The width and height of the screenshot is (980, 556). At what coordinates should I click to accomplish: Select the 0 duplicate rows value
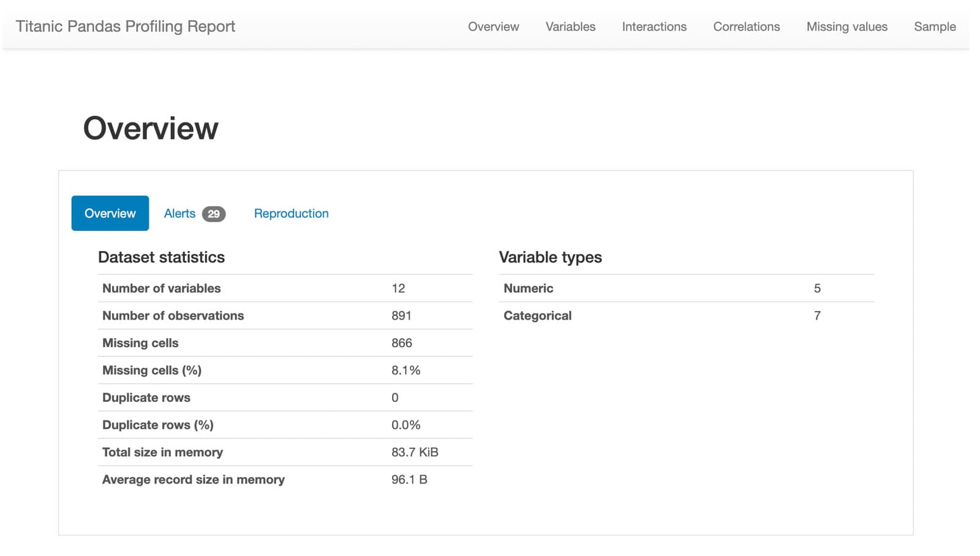395,398
